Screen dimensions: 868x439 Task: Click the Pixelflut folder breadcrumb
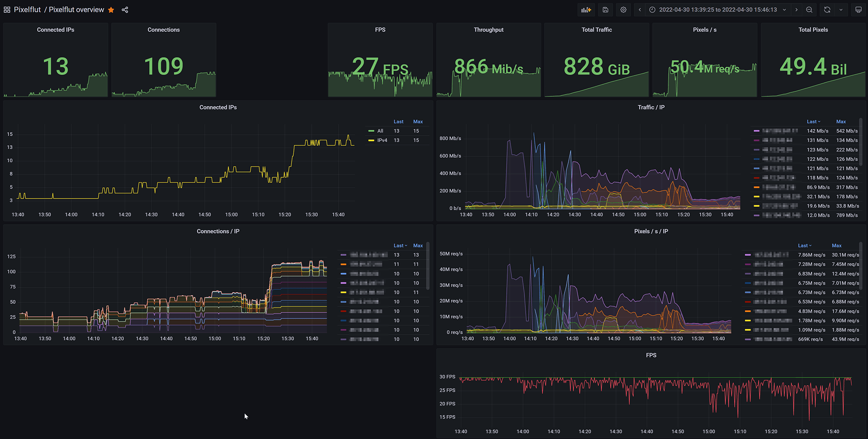[27, 9]
